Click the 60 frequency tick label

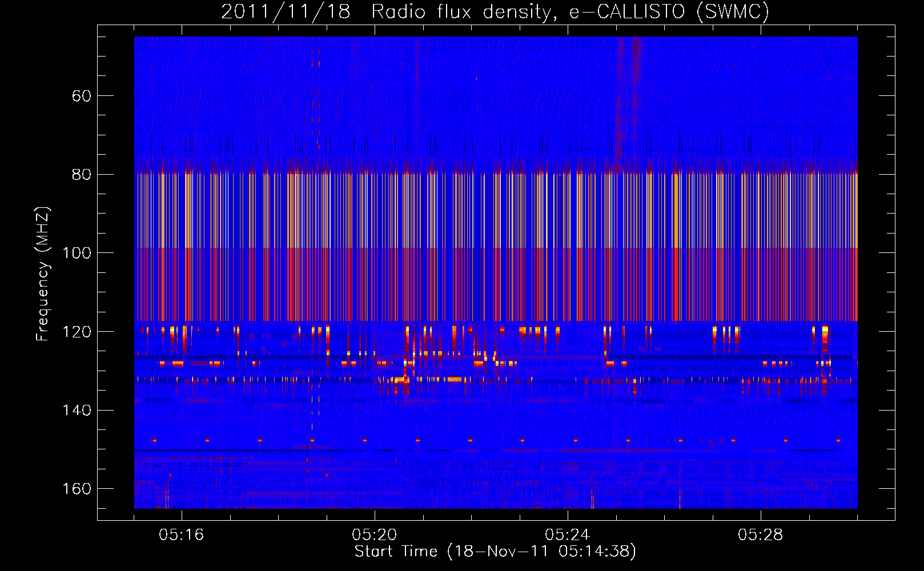coord(82,96)
